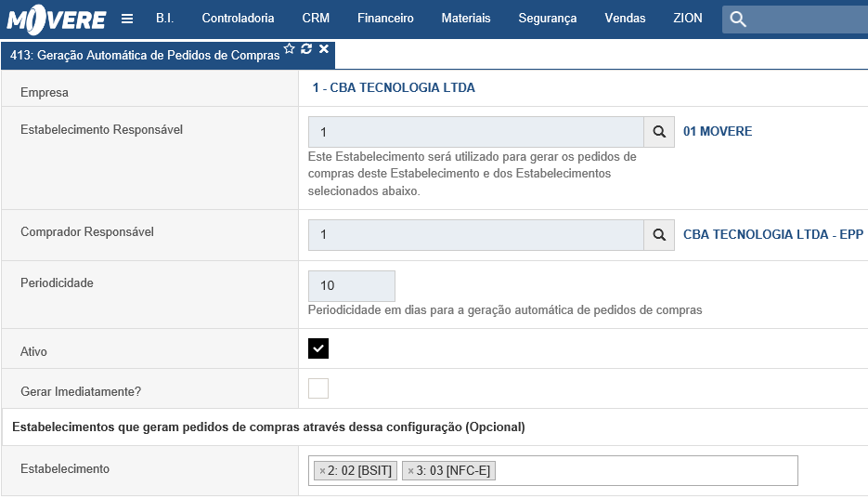
Task: Click the Periodicidade field label
Action: pos(57,283)
